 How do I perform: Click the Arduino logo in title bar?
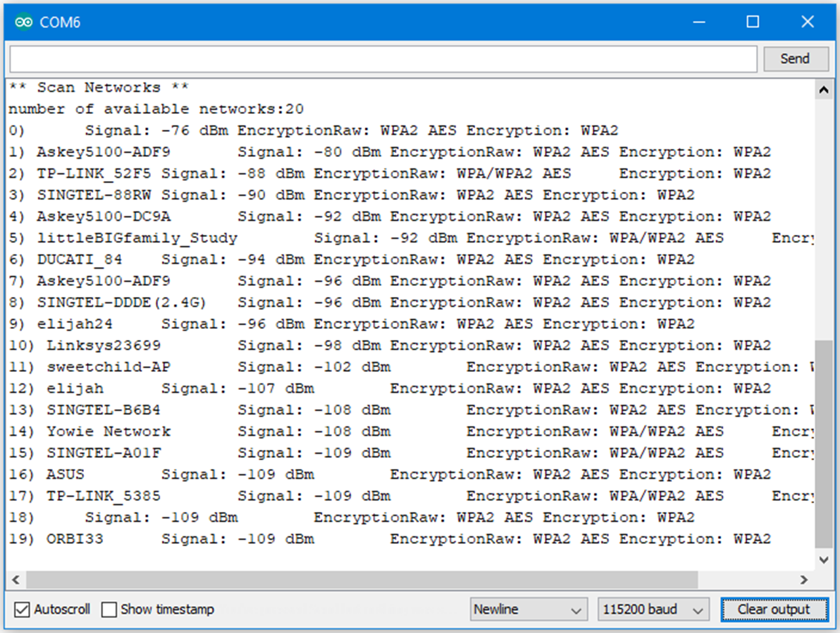[x=23, y=22]
